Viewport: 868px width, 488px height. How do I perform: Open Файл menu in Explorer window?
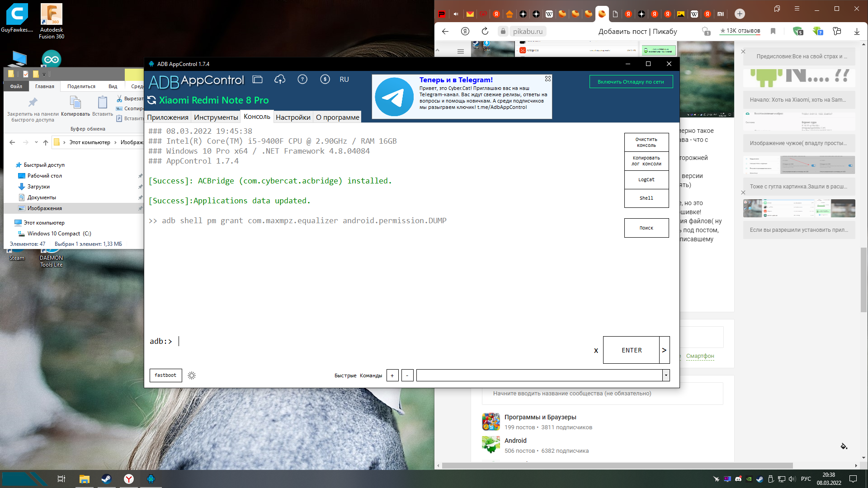click(x=16, y=86)
